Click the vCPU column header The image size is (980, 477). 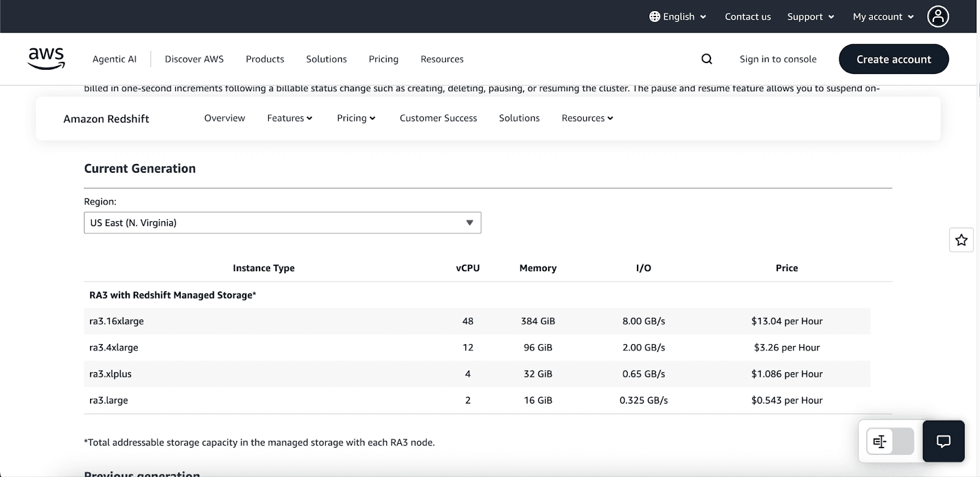point(468,268)
